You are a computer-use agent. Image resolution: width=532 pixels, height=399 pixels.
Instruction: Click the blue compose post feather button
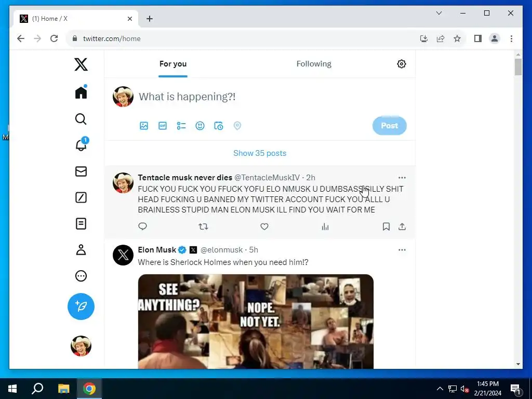[x=81, y=307]
